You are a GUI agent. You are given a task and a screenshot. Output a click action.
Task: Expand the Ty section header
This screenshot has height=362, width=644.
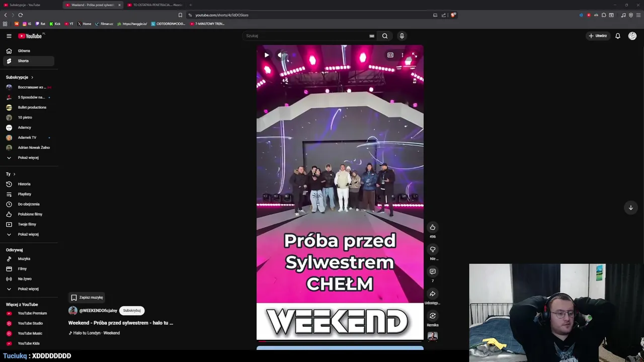[x=11, y=174]
